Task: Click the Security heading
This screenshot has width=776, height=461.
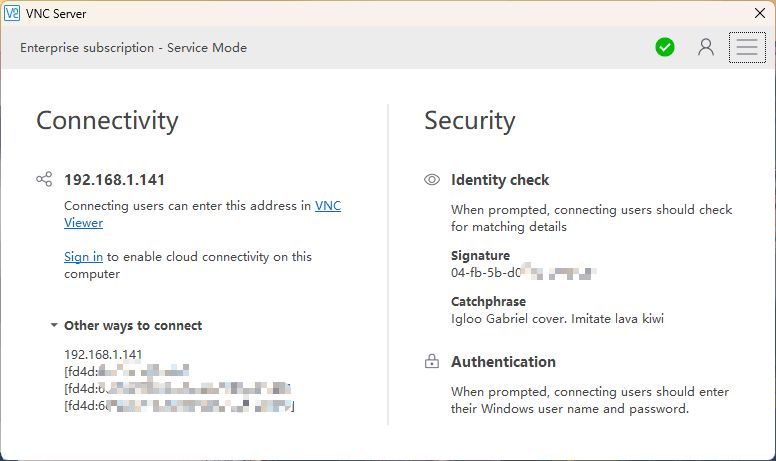Action: [470, 121]
